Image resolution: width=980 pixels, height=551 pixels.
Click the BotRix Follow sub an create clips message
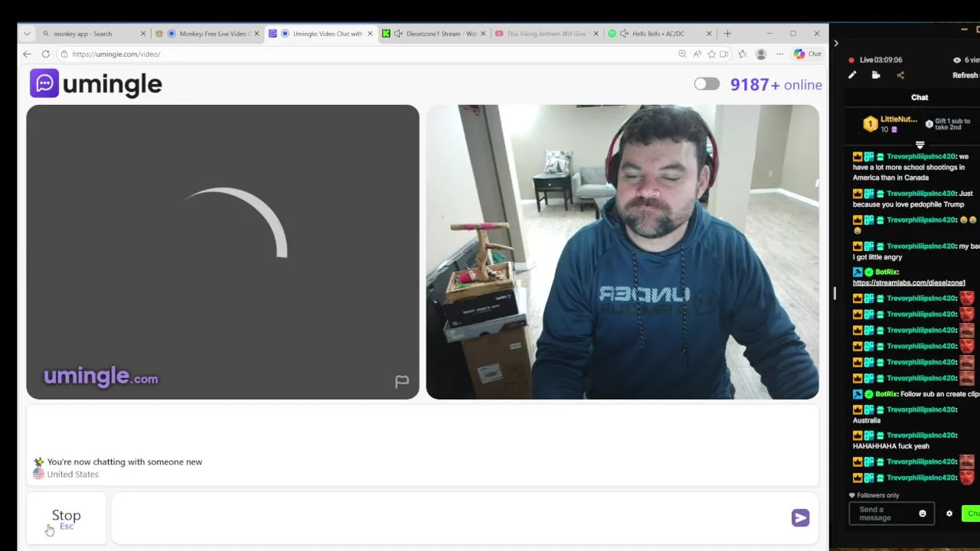(916, 394)
